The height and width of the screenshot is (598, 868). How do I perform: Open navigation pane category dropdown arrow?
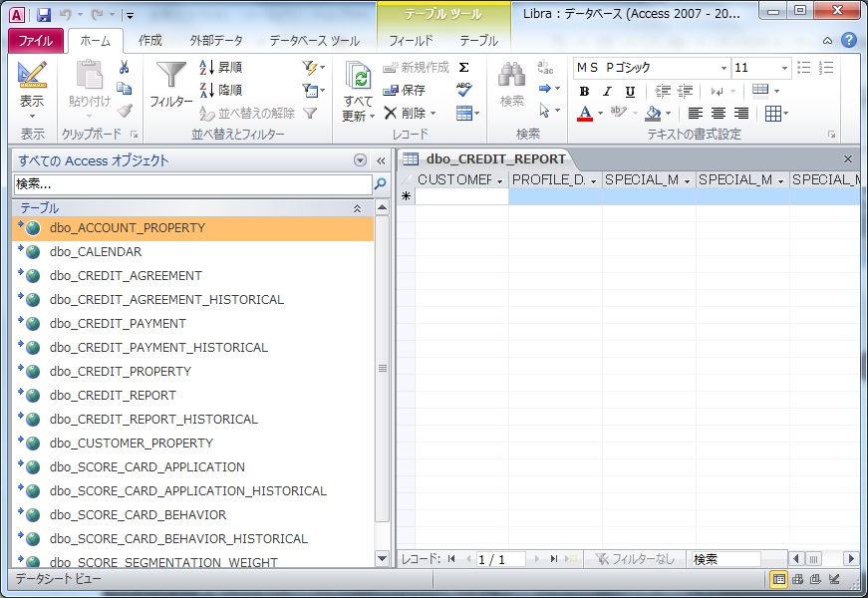coord(360,160)
